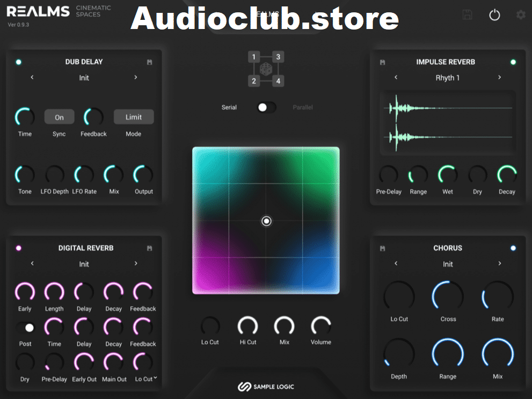Viewport: 532px width, 399px height.
Task: Open Chorus Init preset name
Action: pyautogui.click(x=448, y=264)
